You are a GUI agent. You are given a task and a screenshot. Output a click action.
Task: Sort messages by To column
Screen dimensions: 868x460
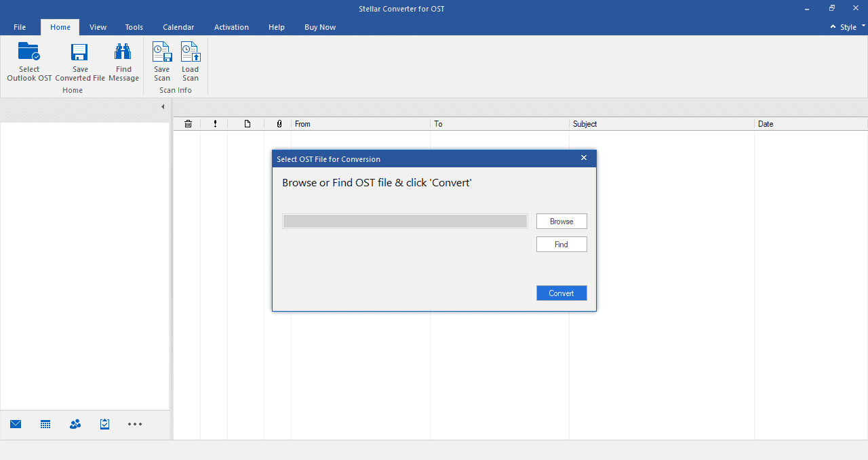point(500,124)
